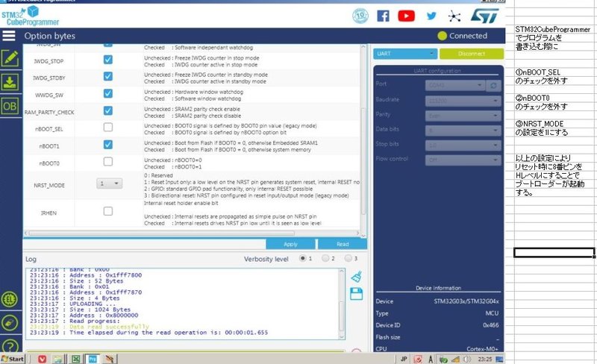This screenshot has width=597, height=364.
Task: Click the Apply button
Action: point(291,244)
